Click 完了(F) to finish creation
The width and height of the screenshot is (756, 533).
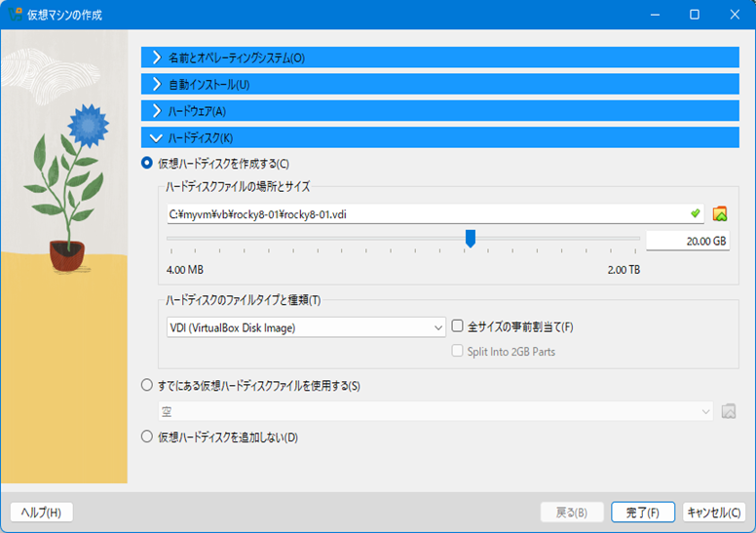[x=643, y=512]
